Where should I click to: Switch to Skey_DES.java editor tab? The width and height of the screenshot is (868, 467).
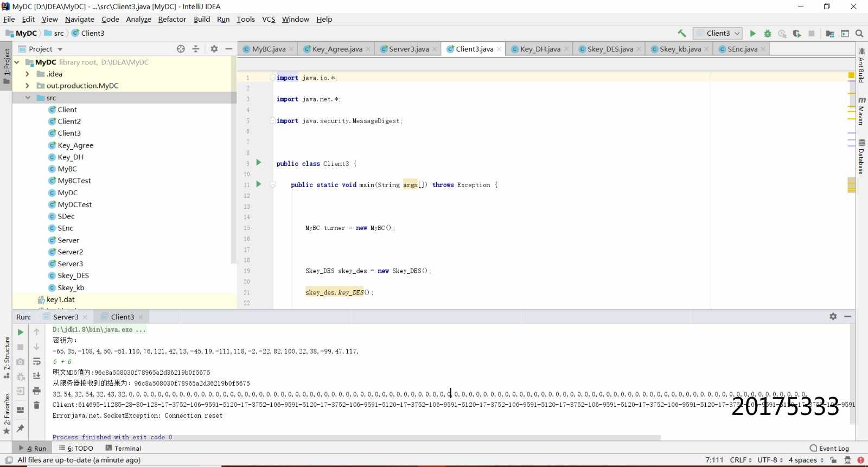[x=610, y=49]
